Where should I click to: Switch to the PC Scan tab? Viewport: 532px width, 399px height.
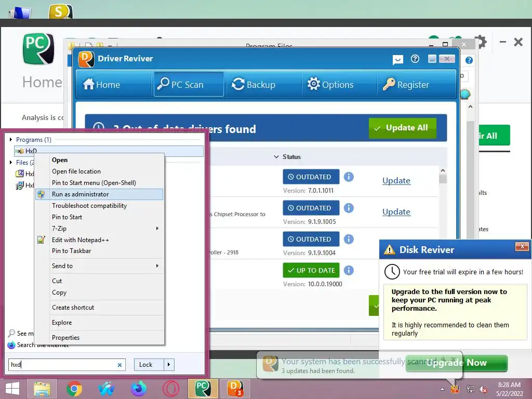189,84
